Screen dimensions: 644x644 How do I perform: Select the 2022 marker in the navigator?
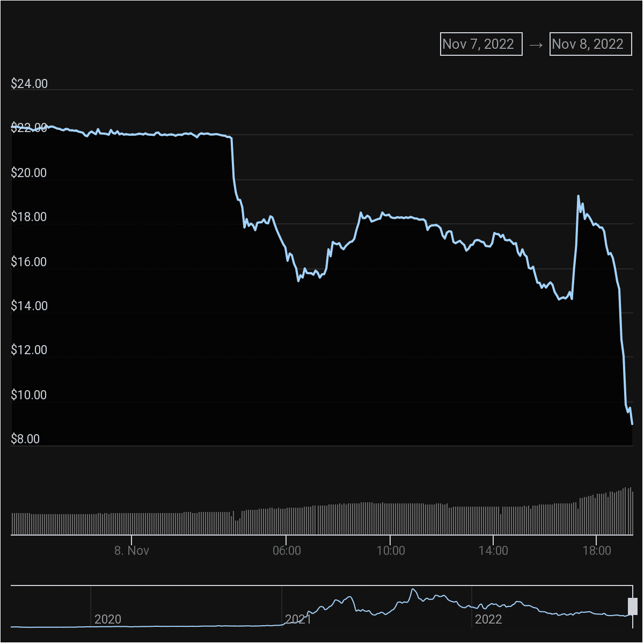click(488, 619)
